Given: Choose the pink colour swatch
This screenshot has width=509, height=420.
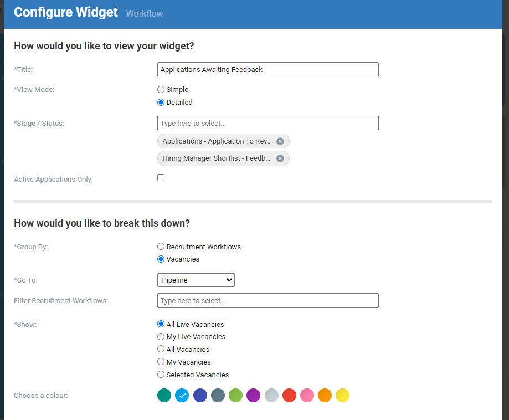Looking at the screenshot, I should click(x=307, y=395).
